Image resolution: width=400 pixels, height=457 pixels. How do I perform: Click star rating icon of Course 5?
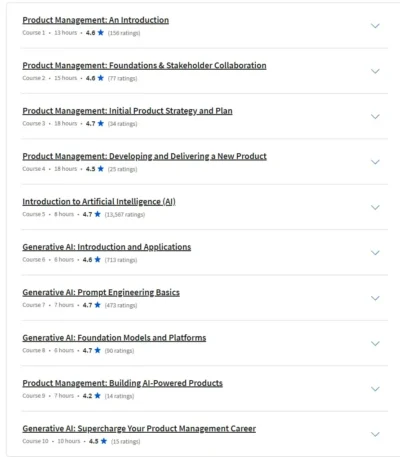(98, 214)
